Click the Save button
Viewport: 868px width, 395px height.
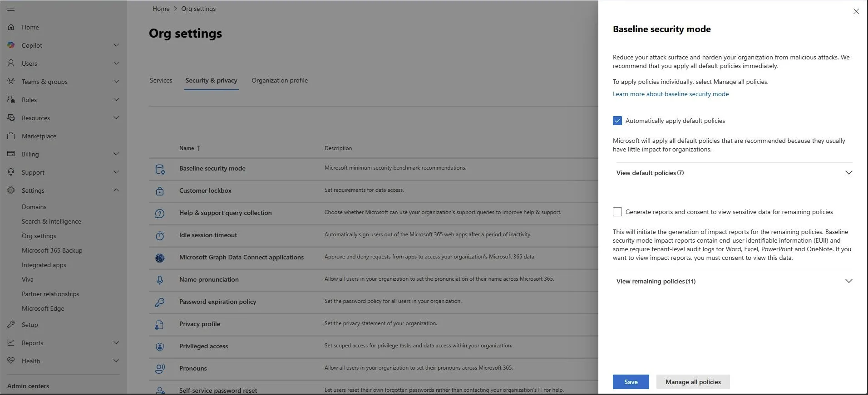[631, 382]
